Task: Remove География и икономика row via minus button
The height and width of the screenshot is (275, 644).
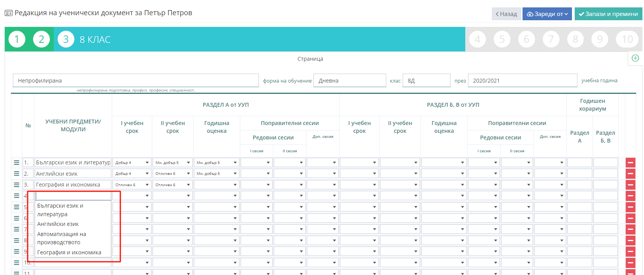Action: pyautogui.click(x=630, y=185)
